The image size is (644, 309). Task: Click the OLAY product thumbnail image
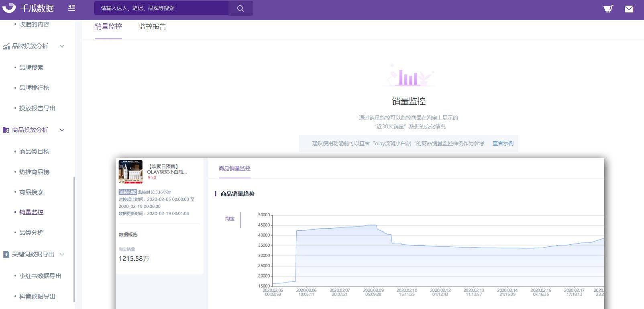click(130, 172)
